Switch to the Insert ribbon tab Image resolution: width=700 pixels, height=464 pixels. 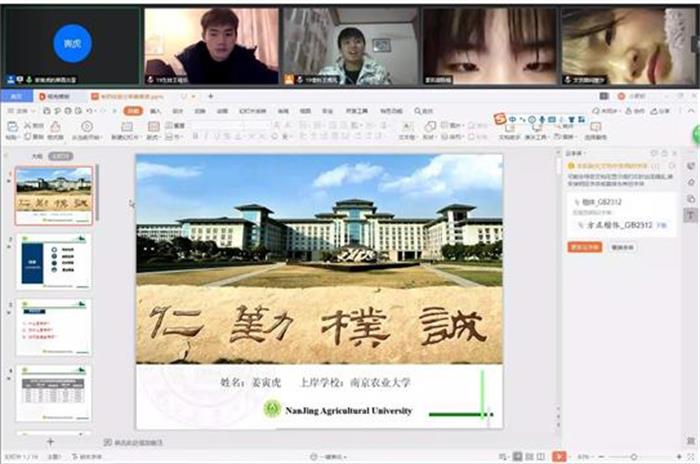pyautogui.click(x=155, y=111)
